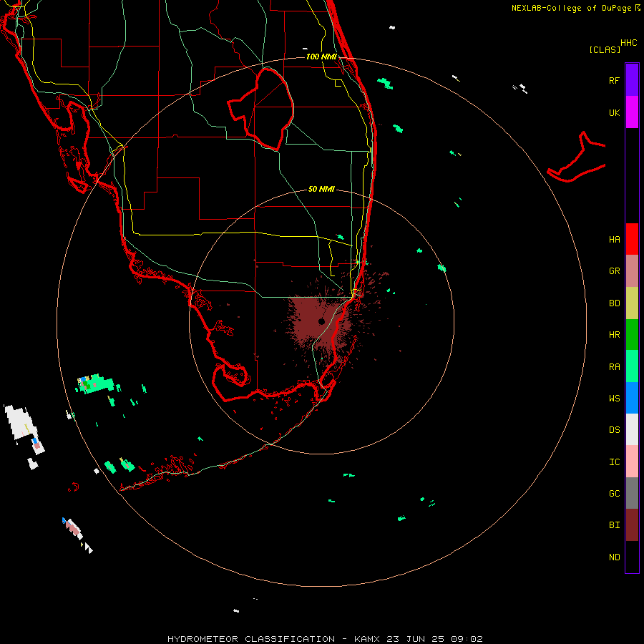Screen dimensions: 644x644
Task: Click the 100 NMI range ring label
Action: tap(321, 57)
